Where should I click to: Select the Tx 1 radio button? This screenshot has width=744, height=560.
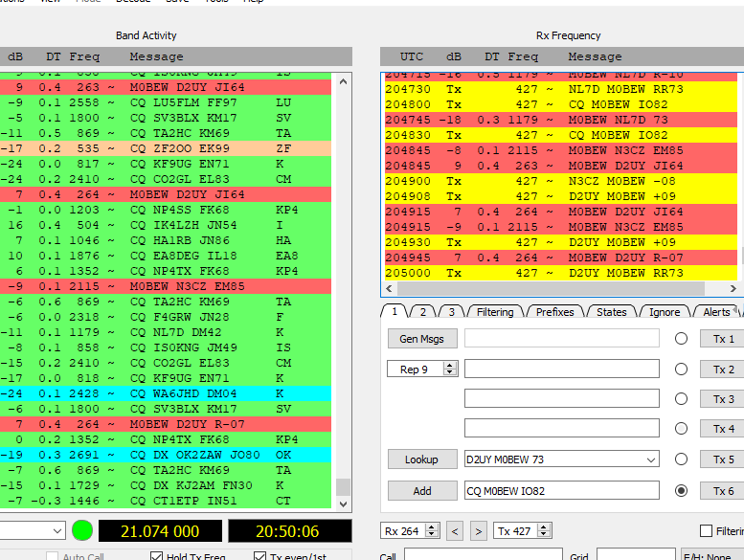coord(681,339)
